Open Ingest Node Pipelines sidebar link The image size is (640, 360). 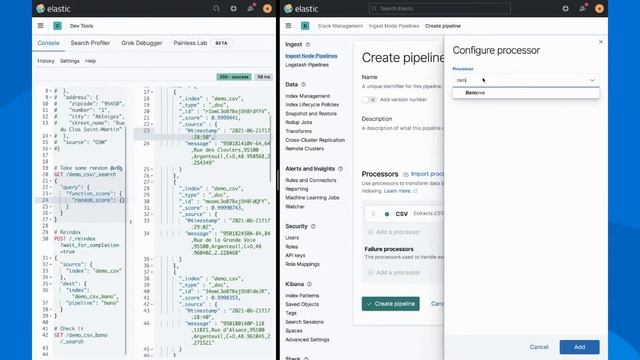(x=311, y=56)
